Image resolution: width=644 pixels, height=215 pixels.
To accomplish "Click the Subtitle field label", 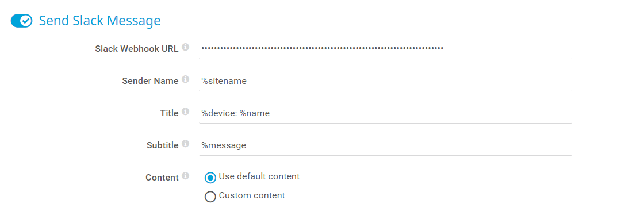I will coord(163,145).
